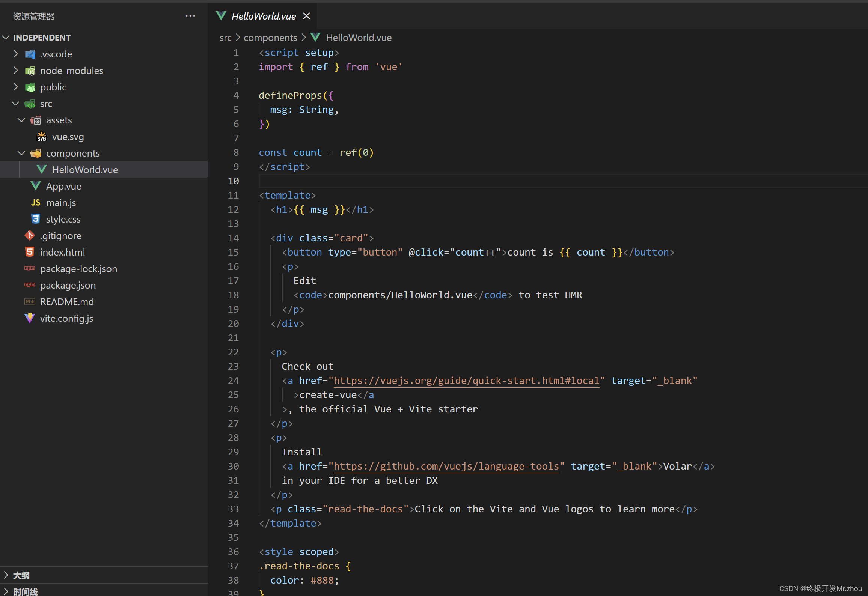Image resolution: width=868 pixels, height=596 pixels.
Task: Click the git icon beside .gitignore
Action: [x=30, y=236]
